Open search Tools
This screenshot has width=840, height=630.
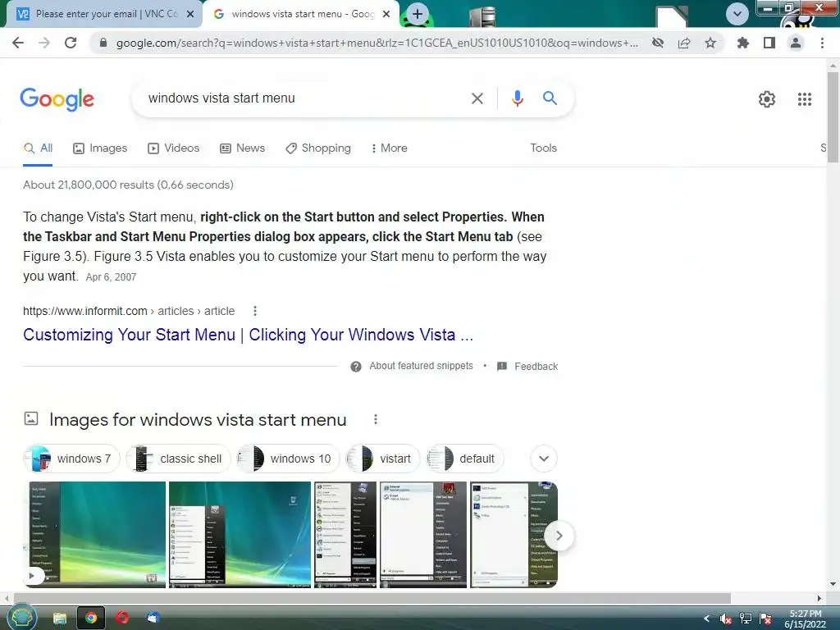(543, 148)
